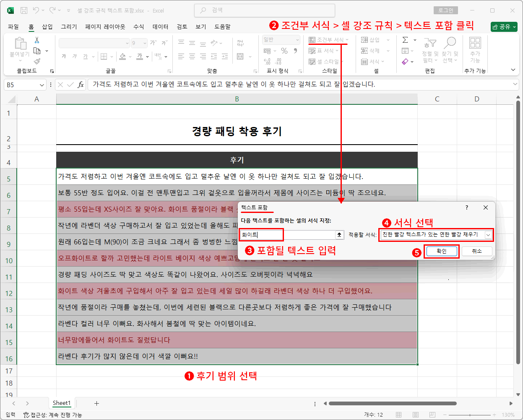Open the 셀 스타일 cell styles menu
This screenshot has height=420, width=523.
(325, 62)
